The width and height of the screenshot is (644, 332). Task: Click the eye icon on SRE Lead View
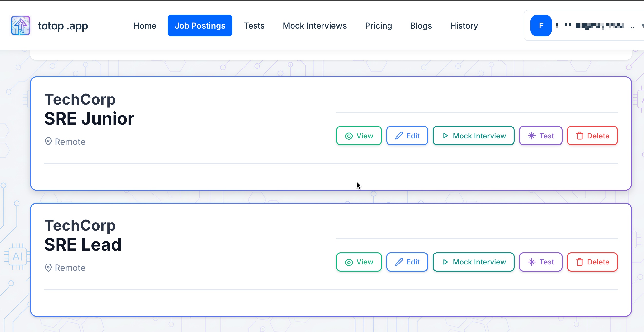[349, 262]
